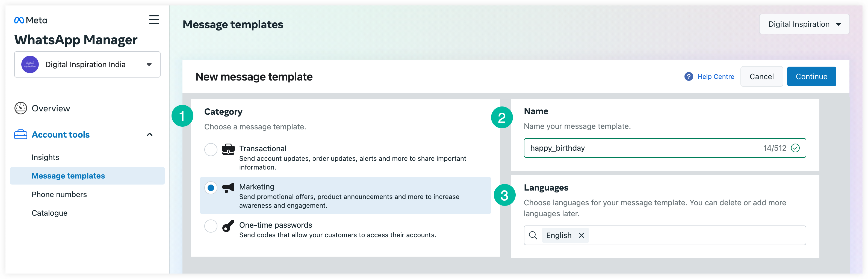Click Account tools heading
This screenshot has height=279, width=868.
pos(61,134)
